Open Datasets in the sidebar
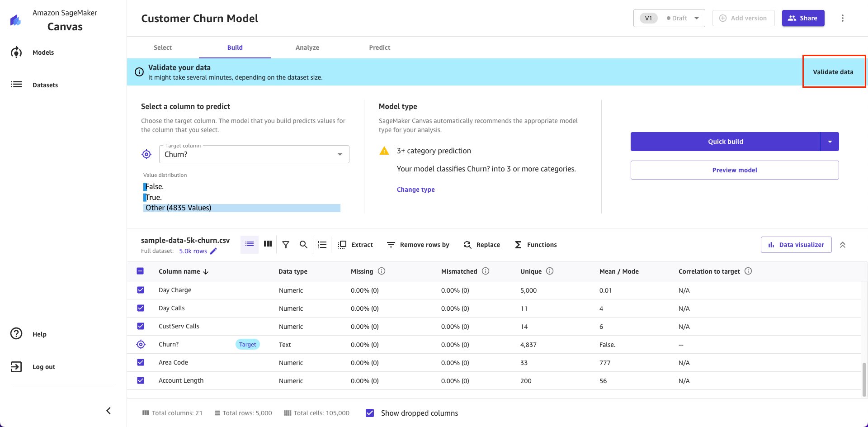 (x=45, y=85)
